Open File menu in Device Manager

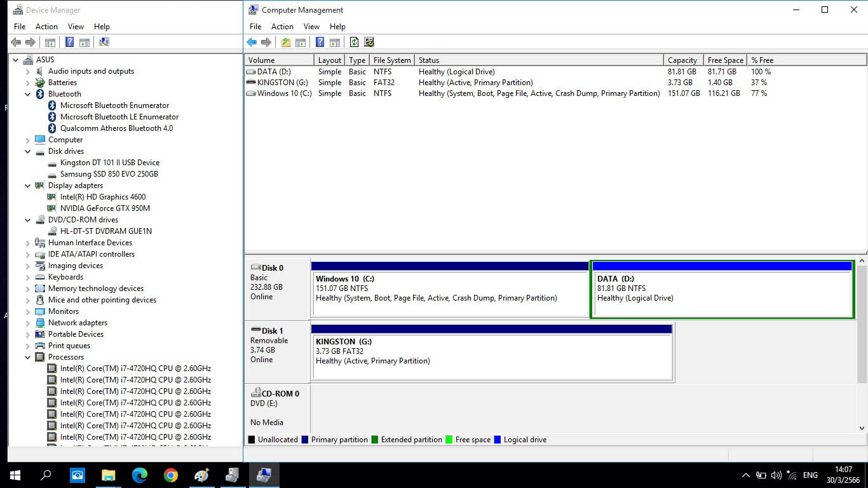pos(20,27)
